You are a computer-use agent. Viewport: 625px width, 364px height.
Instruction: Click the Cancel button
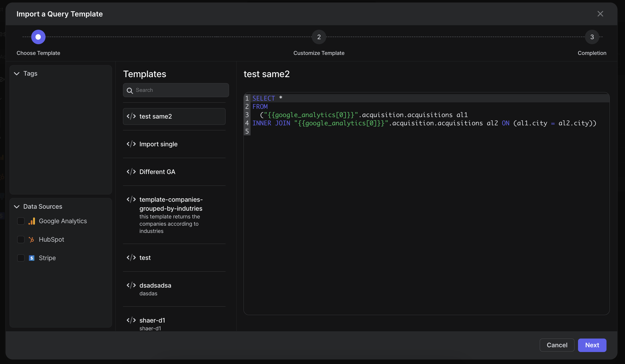coord(557,345)
